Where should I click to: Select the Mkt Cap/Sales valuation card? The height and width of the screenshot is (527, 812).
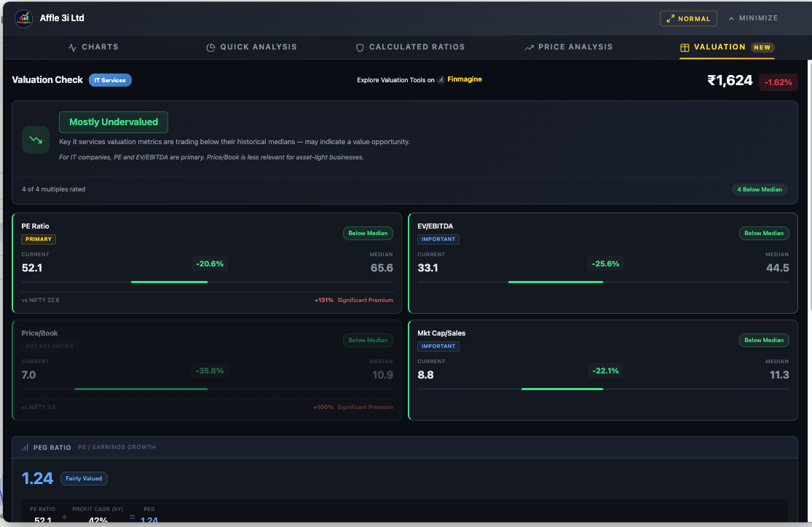[603, 370]
